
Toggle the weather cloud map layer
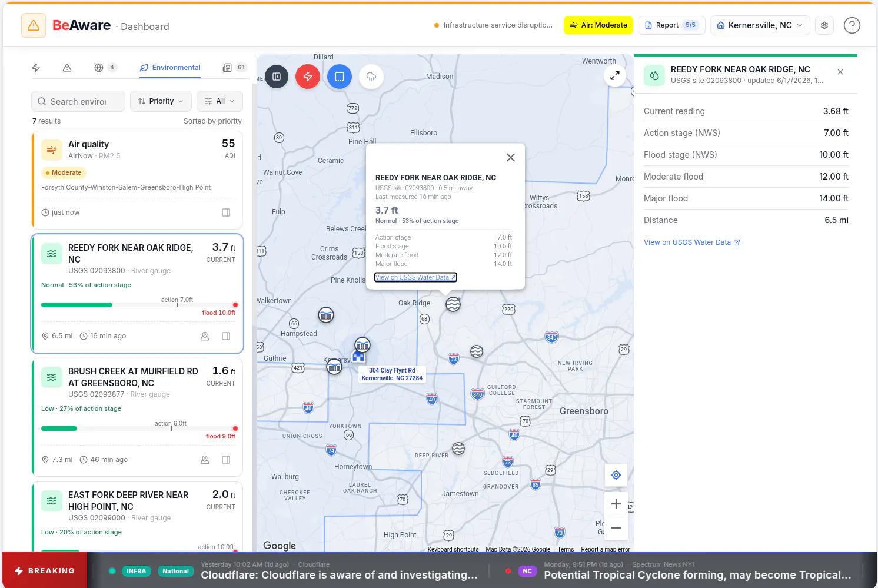pyautogui.click(x=371, y=77)
